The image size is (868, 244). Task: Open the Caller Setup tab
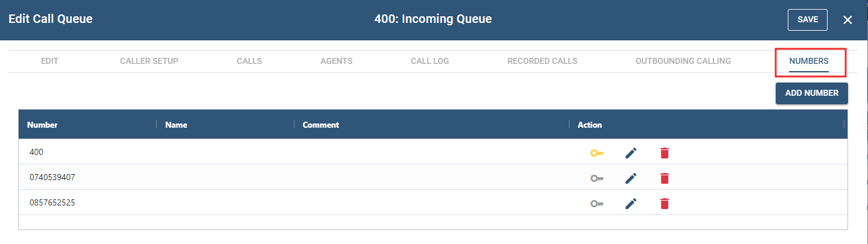pos(149,61)
